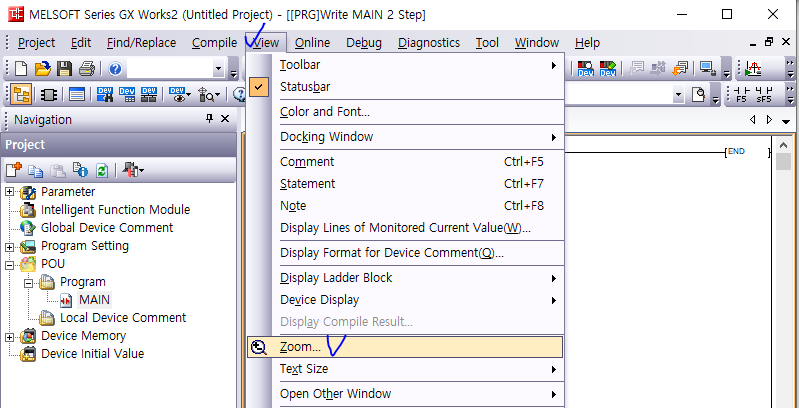Click the intelligent module search magnifier icon
Image resolution: width=799 pixels, height=408 pixels.
206,94
